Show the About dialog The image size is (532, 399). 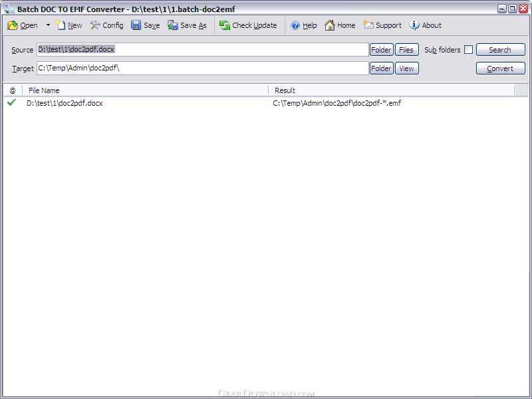425,25
